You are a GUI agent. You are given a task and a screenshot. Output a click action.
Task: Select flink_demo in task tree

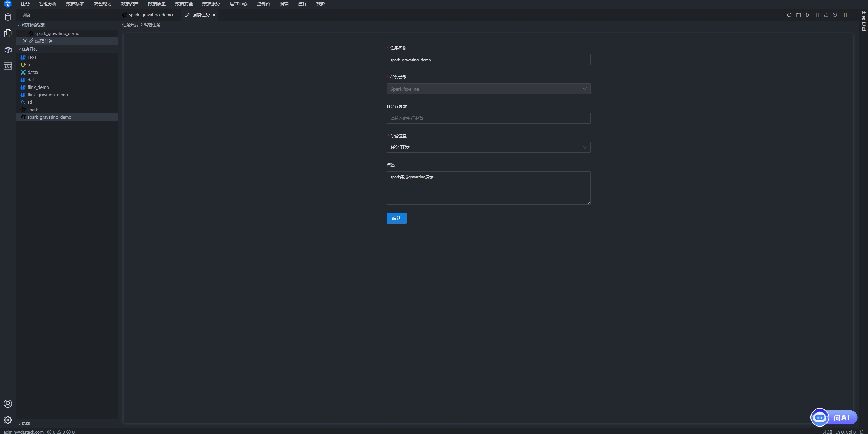click(38, 87)
